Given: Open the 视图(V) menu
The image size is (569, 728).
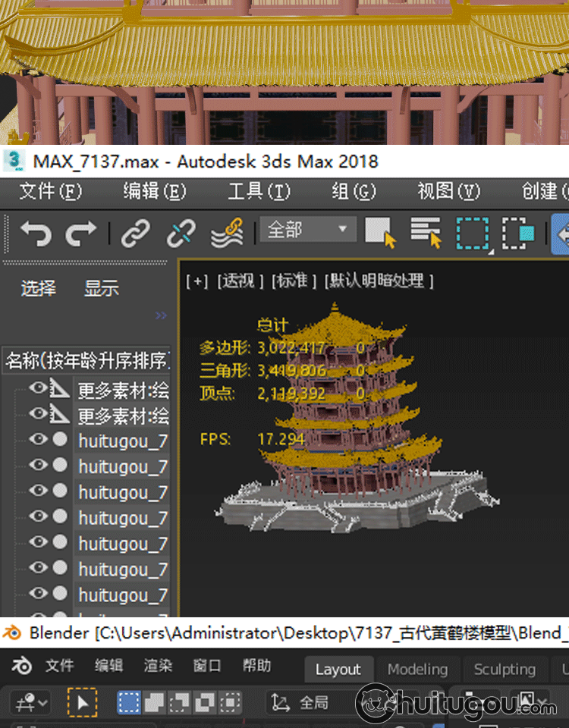Looking at the screenshot, I should [x=448, y=191].
